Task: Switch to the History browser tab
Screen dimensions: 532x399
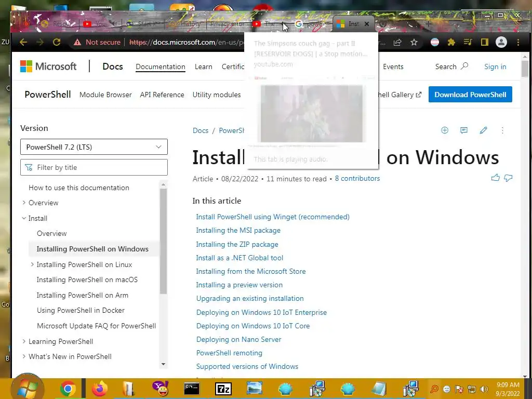Action: [x=186, y=24]
